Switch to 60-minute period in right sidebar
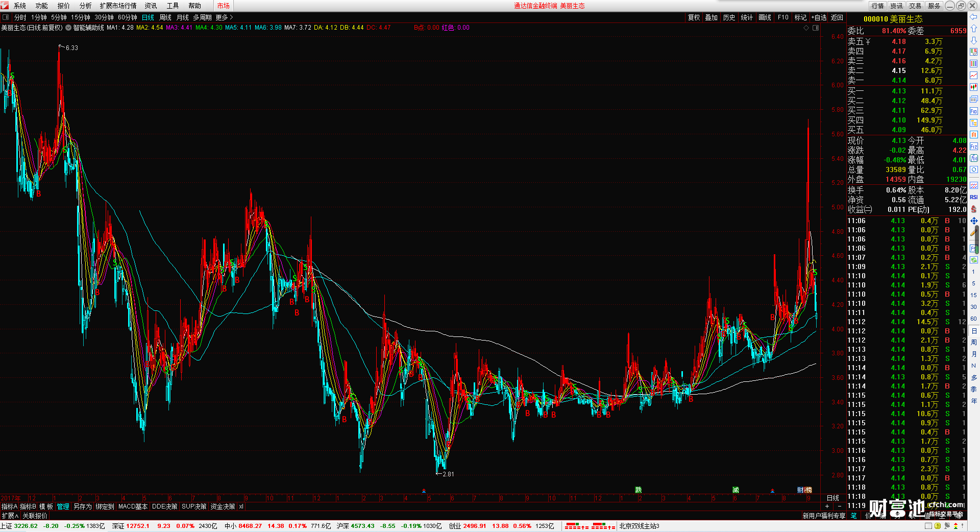This screenshot has width=980, height=532. tap(974, 319)
